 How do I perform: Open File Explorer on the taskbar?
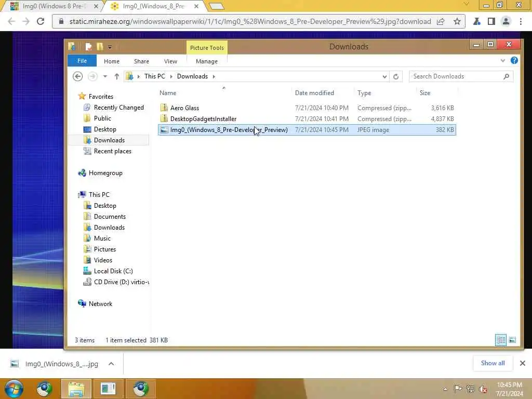(x=76, y=389)
